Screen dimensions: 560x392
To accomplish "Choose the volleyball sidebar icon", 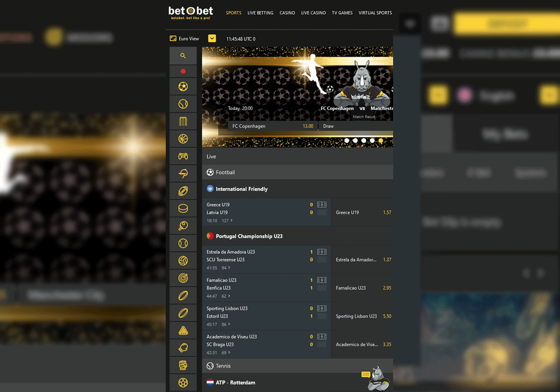I will pos(183,260).
